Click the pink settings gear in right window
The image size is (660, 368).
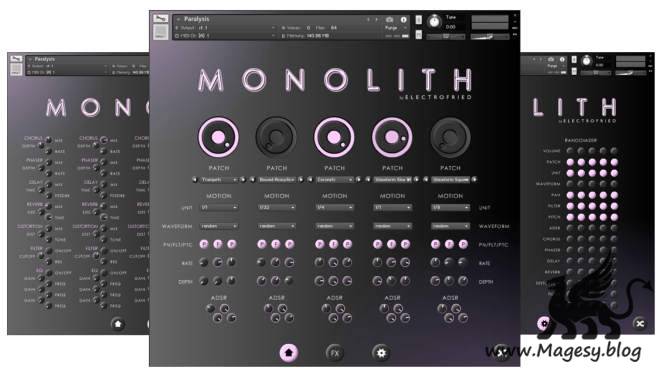pos(543,323)
